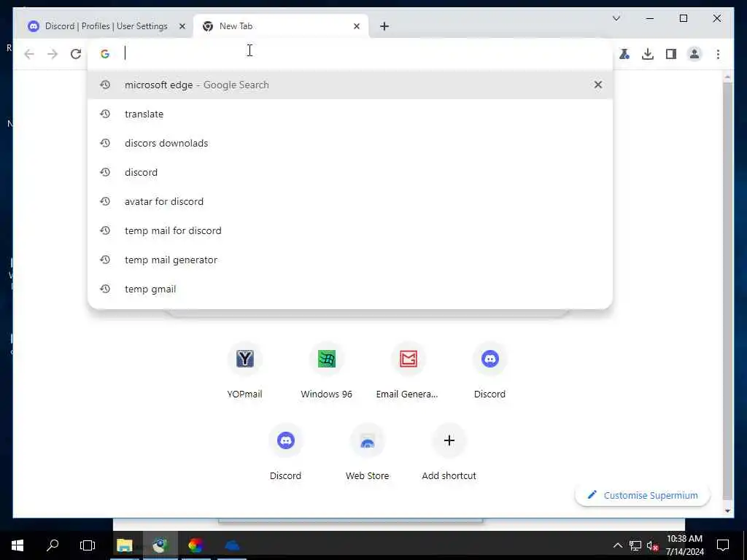Click the Google G icon in address bar
Viewport: 747px width, 560px height.
point(105,54)
